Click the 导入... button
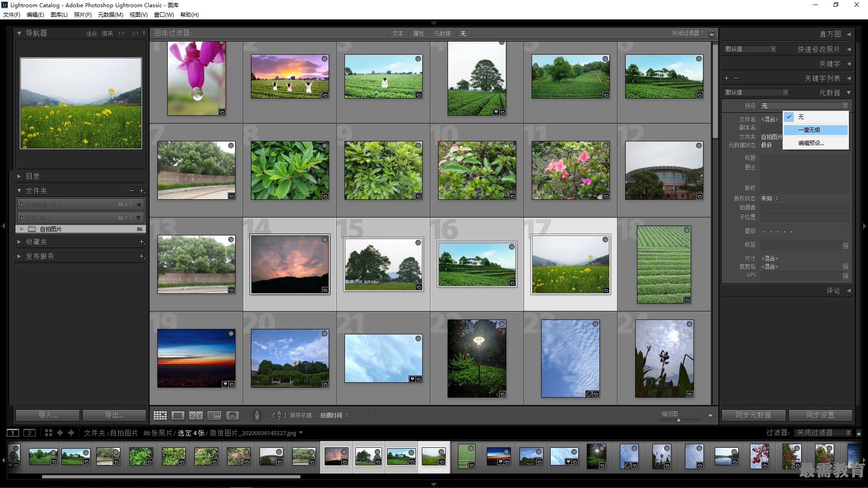This screenshot has width=868, height=488. 47,415
